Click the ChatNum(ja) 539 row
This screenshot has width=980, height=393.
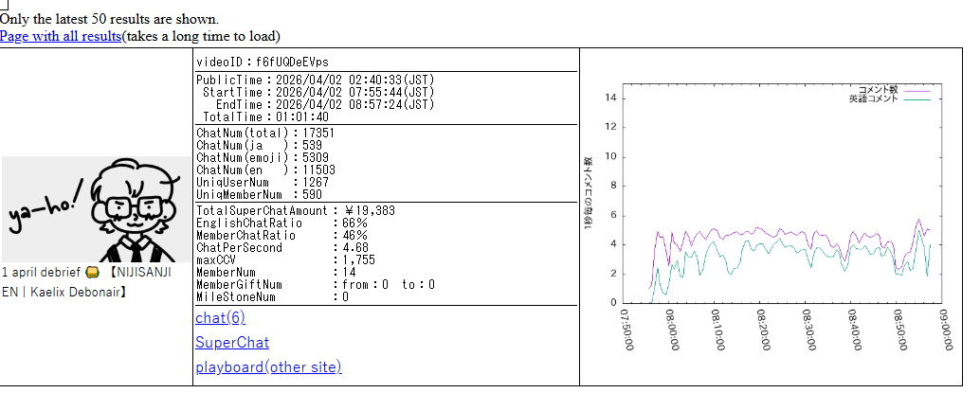260,146
